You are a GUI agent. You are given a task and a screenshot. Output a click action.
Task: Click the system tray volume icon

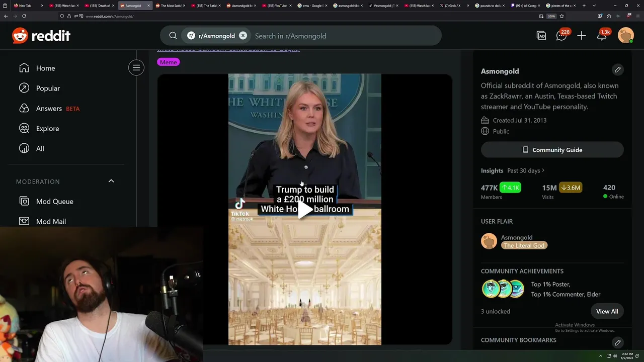tap(615, 355)
